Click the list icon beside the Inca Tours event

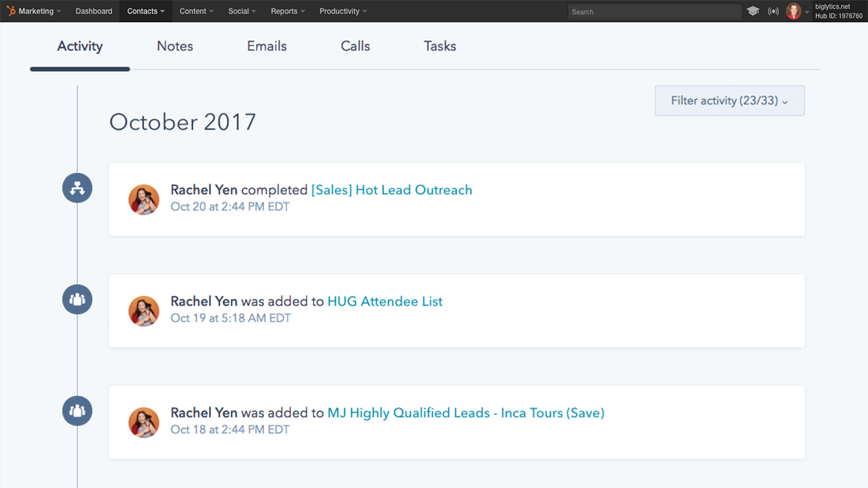click(x=77, y=410)
